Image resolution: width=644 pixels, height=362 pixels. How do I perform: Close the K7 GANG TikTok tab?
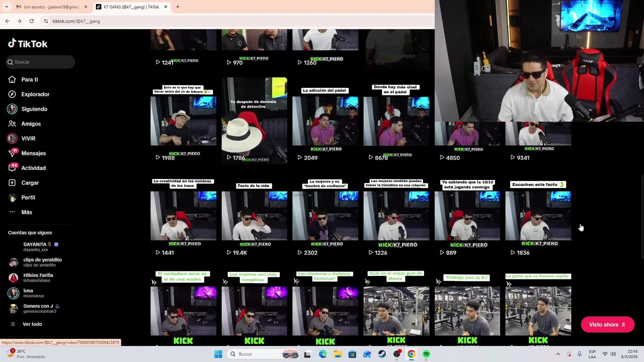tap(166, 7)
